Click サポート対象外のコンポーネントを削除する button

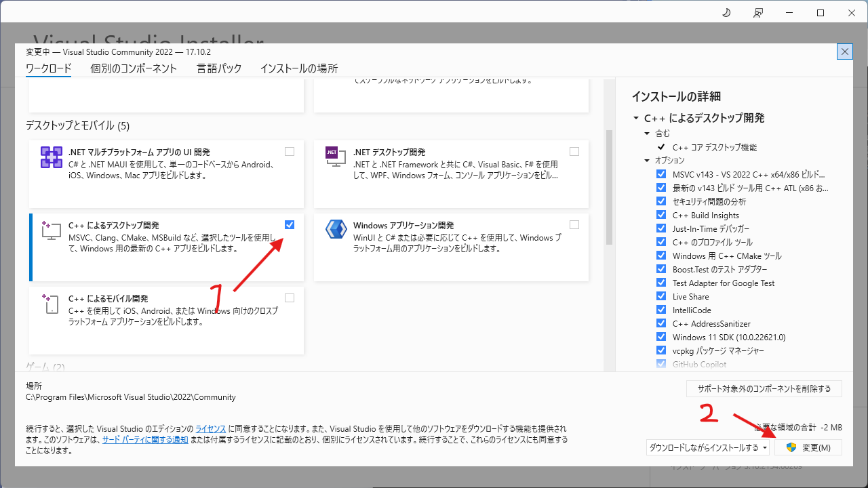(764, 389)
